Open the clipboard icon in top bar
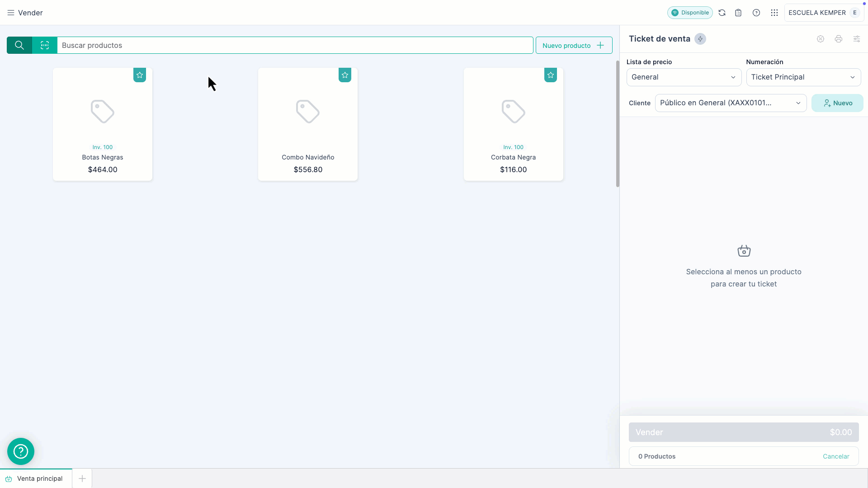This screenshot has width=868, height=488. tap(738, 13)
